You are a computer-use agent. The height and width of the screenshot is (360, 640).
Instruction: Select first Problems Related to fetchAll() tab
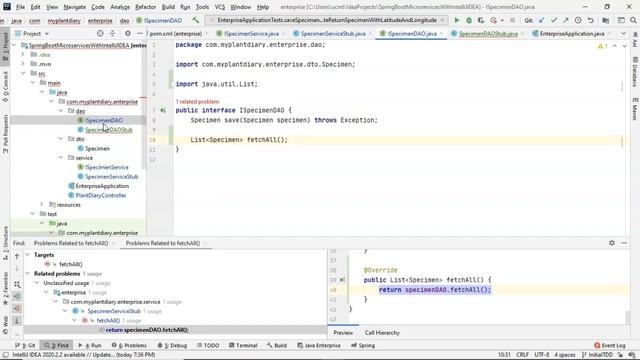tap(71, 243)
